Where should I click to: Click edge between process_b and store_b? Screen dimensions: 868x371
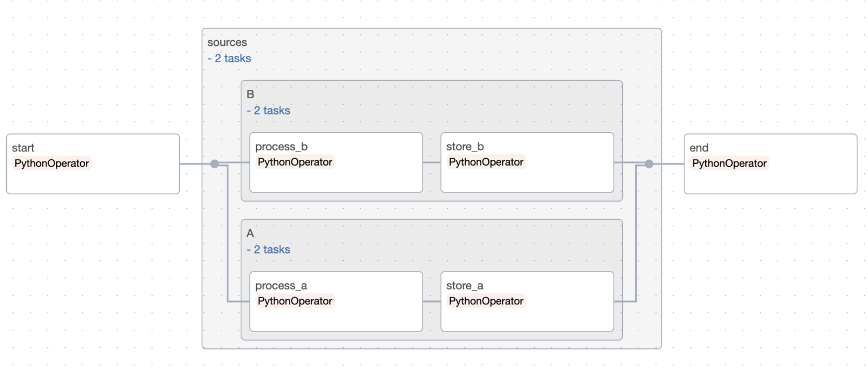point(432,163)
